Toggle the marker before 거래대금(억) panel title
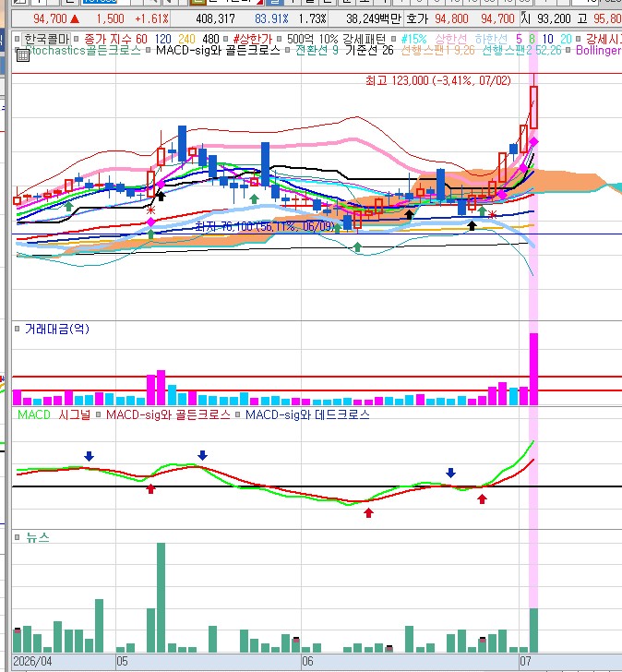Screen dimensions: 622x672 point(18,329)
